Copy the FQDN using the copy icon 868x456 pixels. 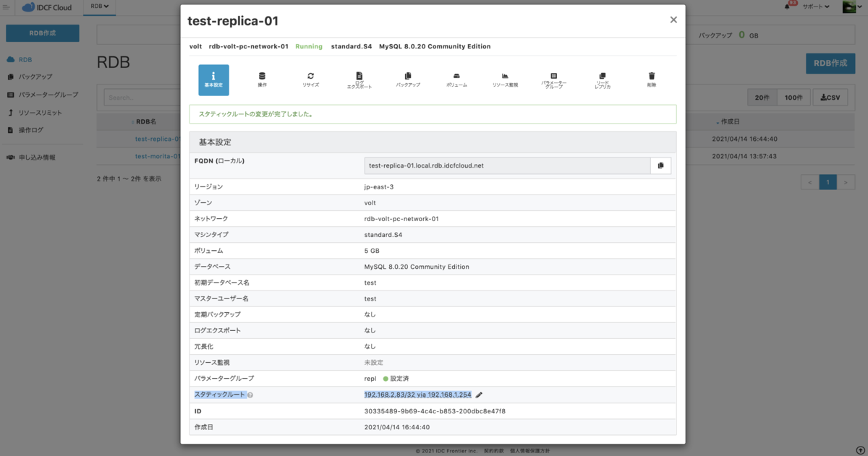coord(660,165)
